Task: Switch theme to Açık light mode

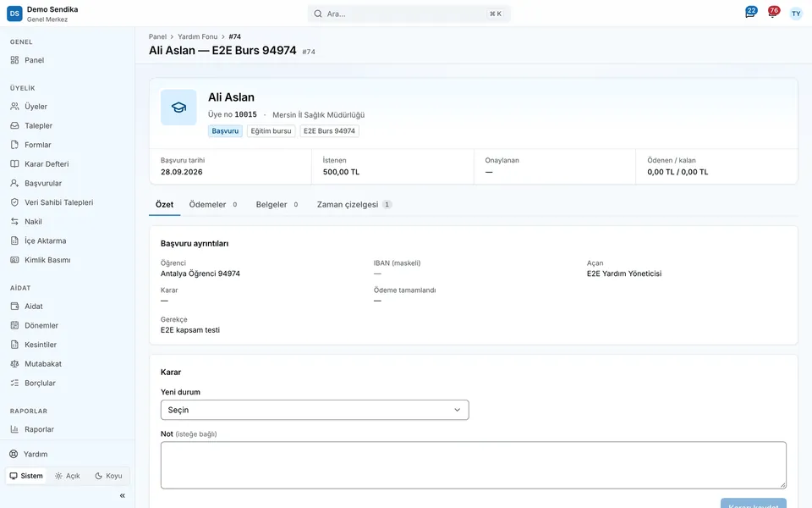Action: coord(68,476)
